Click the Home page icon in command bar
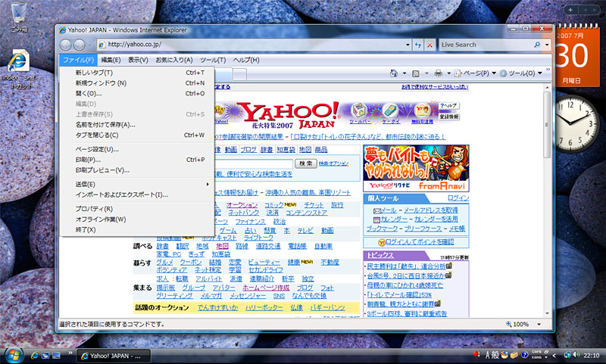This screenshot has width=606, height=364. pos(394,73)
